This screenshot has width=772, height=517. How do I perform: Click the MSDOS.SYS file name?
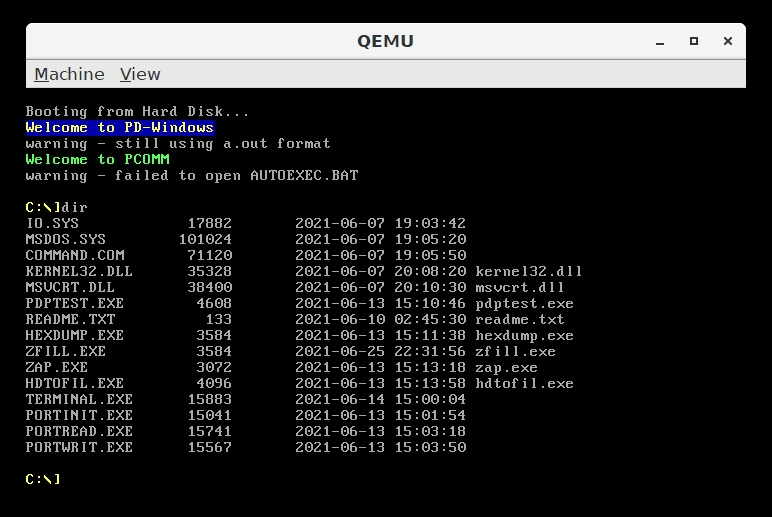tap(65, 240)
